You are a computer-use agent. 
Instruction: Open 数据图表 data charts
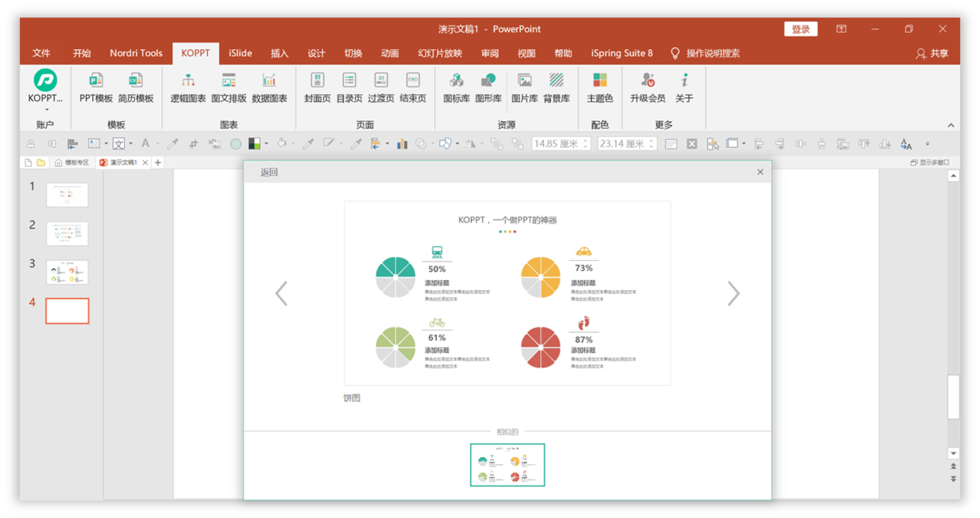point(269,87)
